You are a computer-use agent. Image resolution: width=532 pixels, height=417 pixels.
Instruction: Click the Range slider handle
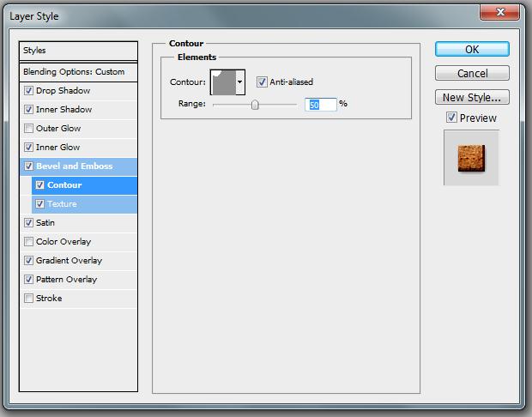(255, 104)
